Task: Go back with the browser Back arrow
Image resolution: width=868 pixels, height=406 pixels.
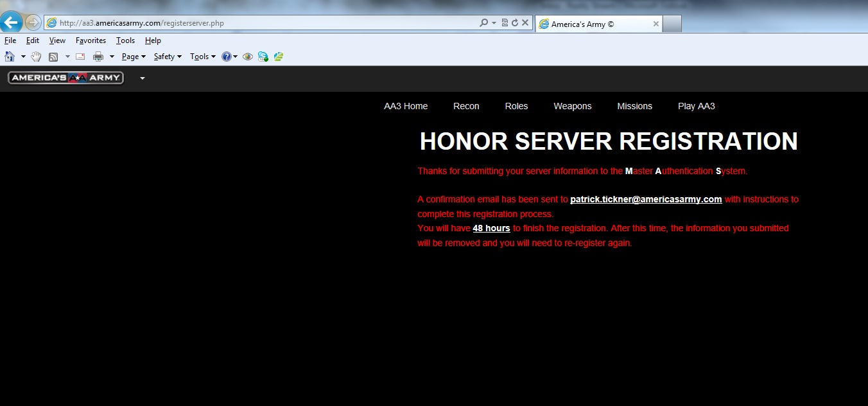Action: click(10, 22)
